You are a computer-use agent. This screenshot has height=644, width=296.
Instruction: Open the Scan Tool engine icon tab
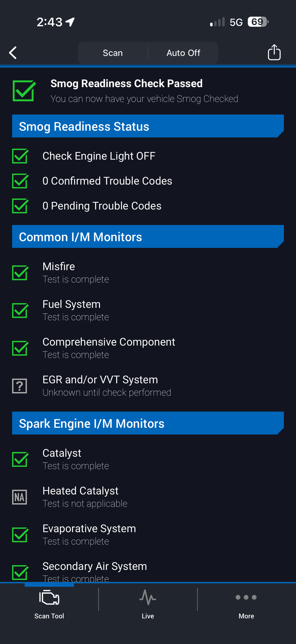coord(49,604)
